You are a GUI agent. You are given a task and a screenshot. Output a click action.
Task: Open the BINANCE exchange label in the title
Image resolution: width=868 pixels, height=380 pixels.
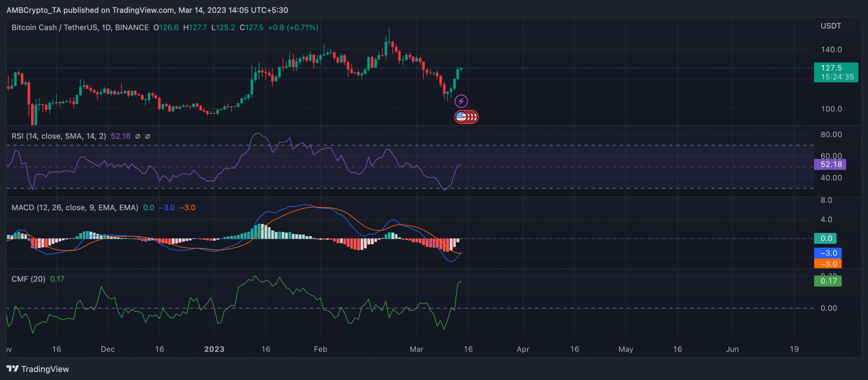tap(132, 27)
